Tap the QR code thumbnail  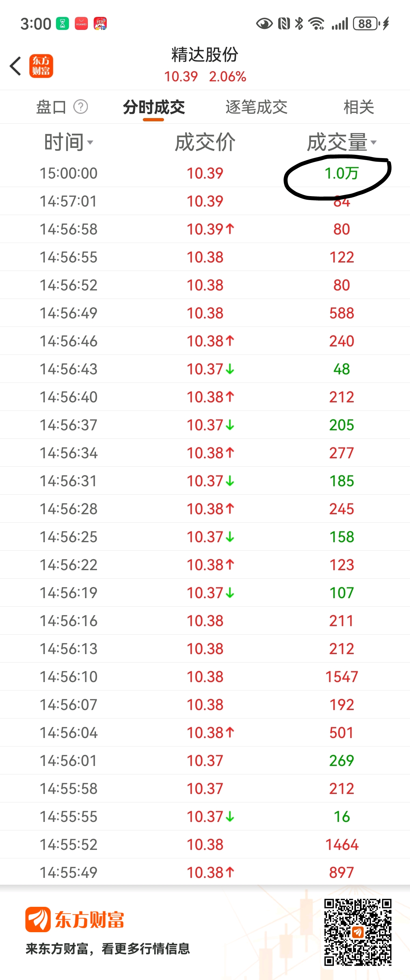point(358,932)
